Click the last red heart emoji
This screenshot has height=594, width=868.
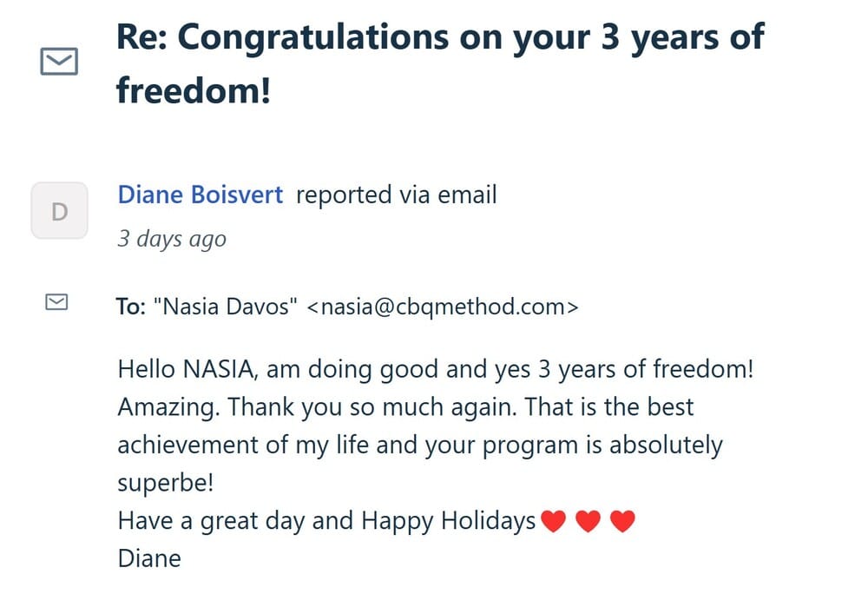tap(622, 522)
